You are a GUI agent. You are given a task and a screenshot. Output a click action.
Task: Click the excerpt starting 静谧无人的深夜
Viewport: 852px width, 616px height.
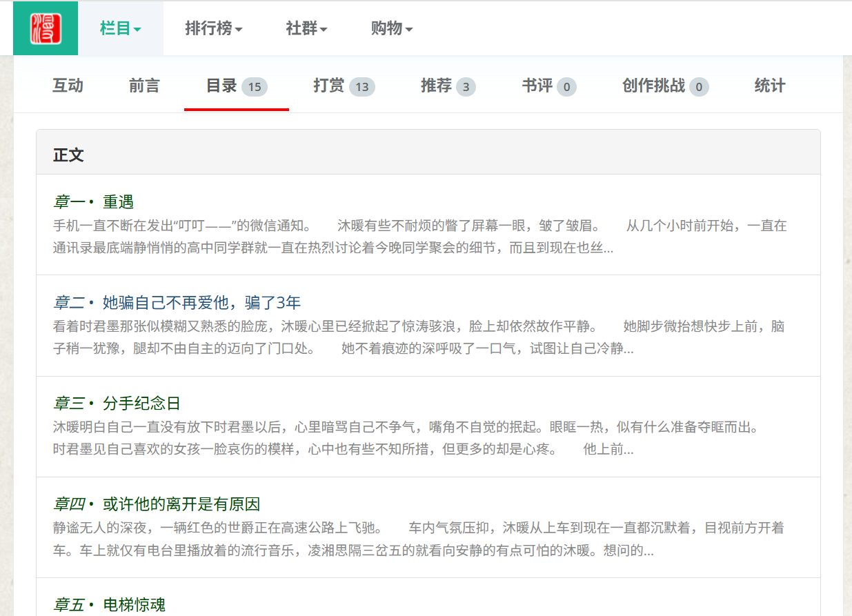coord(419,539)
